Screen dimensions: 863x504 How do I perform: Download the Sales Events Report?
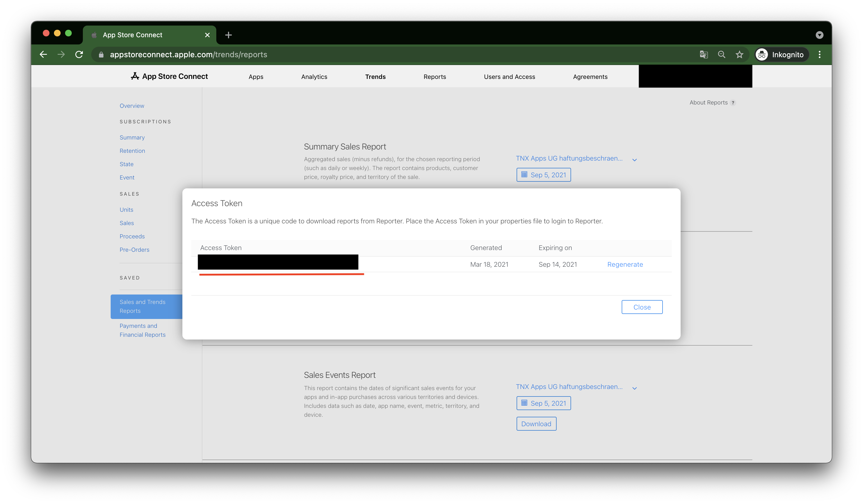pos(536,424)
